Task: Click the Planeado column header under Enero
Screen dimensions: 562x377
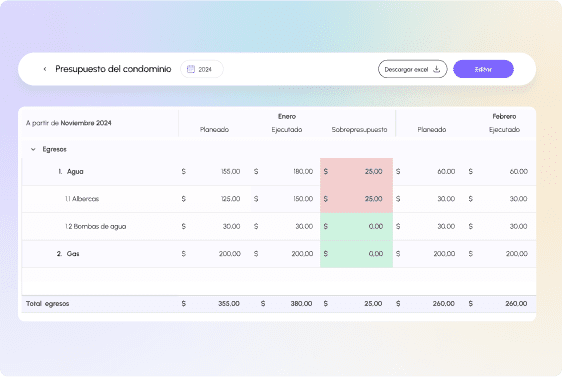Action: point(214,130)
